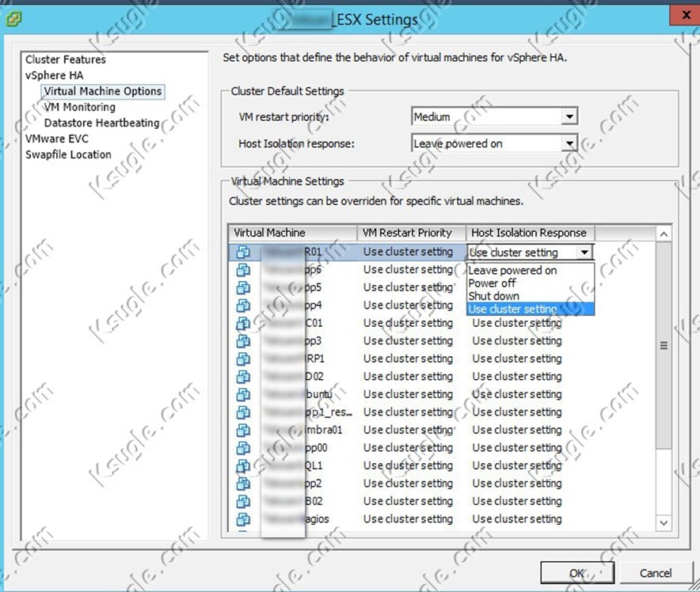Click the VM list vertical scrollbar thumb
700x592 pixels.
pyautogui.click(x=664, y=346)
